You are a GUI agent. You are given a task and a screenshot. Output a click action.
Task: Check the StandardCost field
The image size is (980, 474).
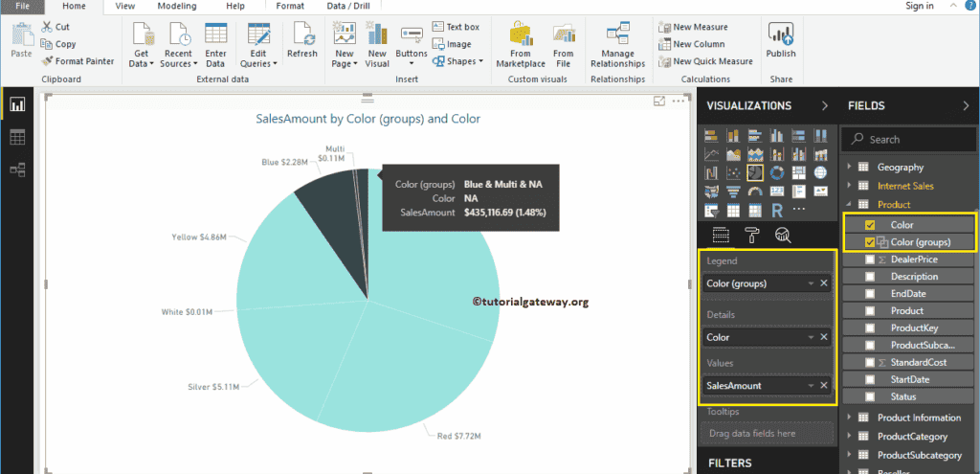point(869,362)
